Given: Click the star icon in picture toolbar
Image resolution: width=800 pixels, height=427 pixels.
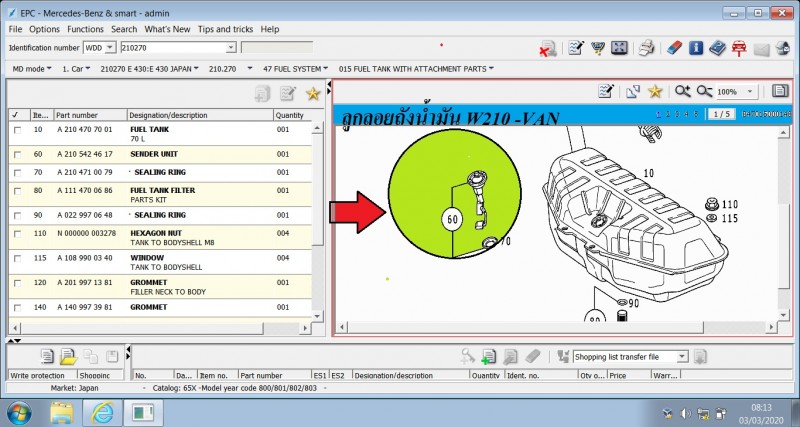Looking at the screenshot, I should pyautogui.click(x=655, y=91).
